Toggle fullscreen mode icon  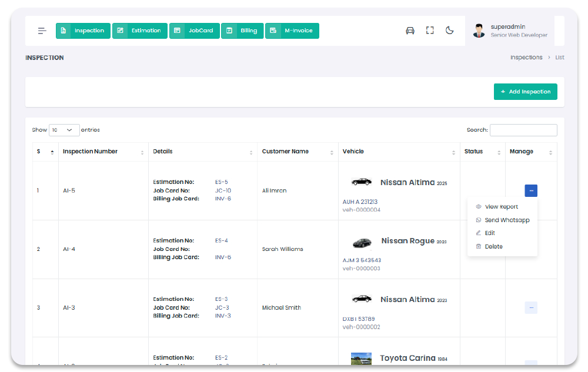[x=430, y=31]
